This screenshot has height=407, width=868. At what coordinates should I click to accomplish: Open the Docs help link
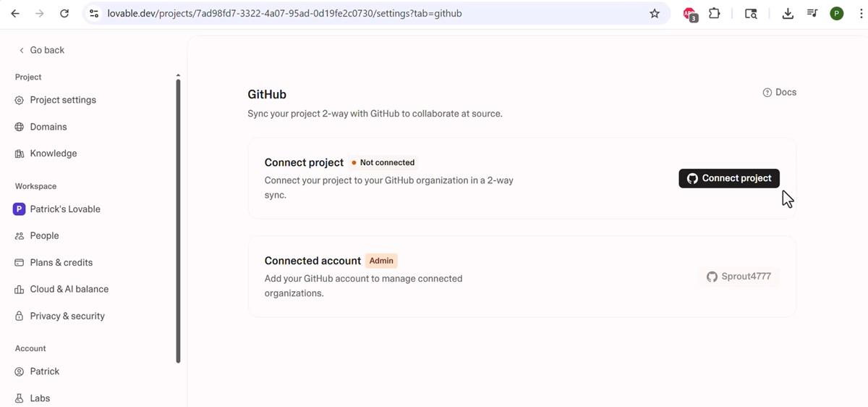(780, 92)
